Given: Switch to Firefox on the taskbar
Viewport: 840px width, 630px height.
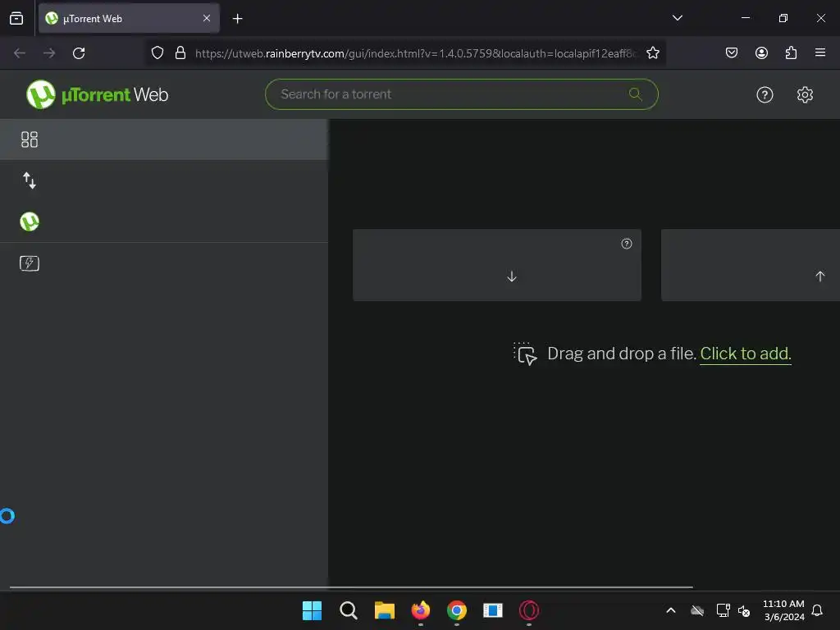Looking at the screenshot, I should (x=421, y=610).
